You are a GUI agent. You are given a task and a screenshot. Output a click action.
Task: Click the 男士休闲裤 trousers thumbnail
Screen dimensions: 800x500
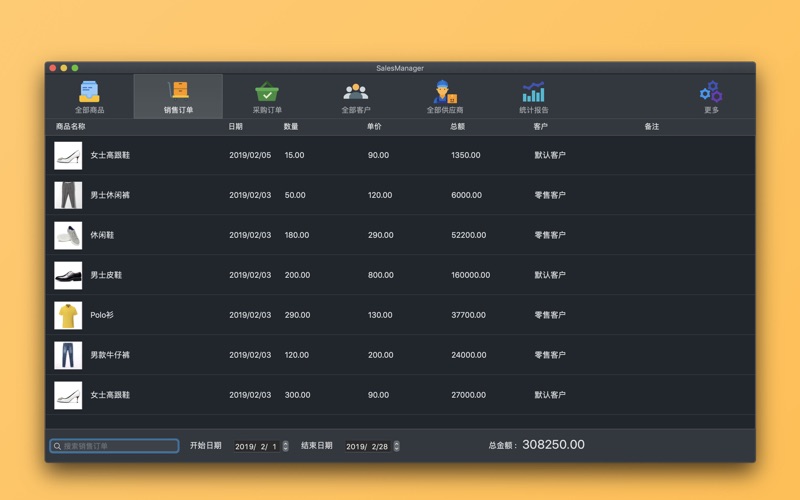pyautogui.click(x=68, y=195)
